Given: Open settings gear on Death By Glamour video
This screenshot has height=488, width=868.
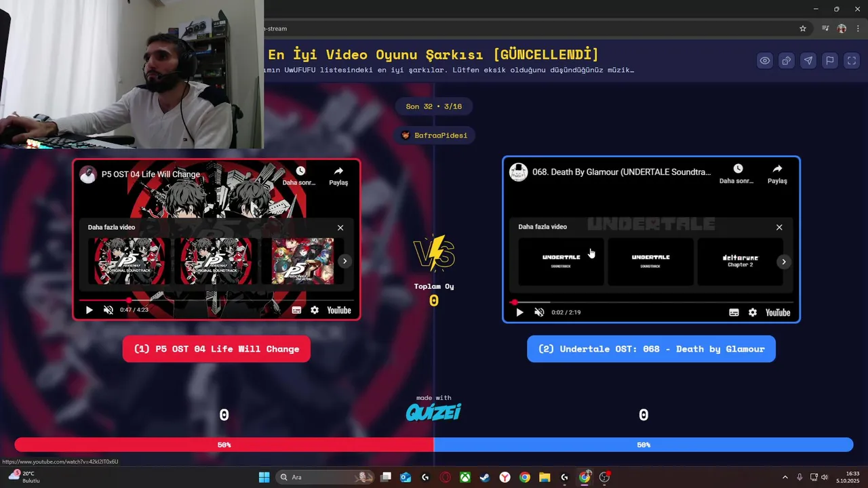Looking at the screenshot, I should point(753,312).
